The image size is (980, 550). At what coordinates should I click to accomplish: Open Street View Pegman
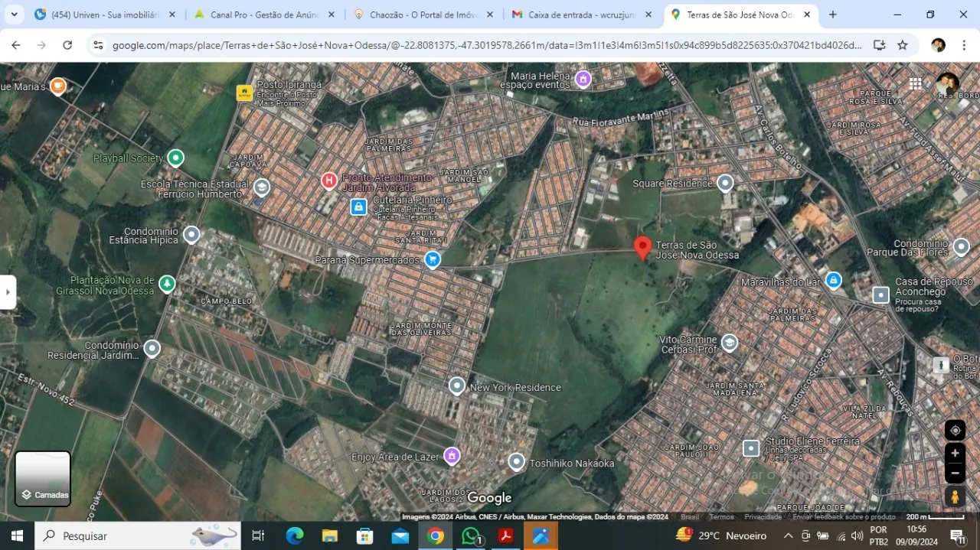[x=955, y=496]
